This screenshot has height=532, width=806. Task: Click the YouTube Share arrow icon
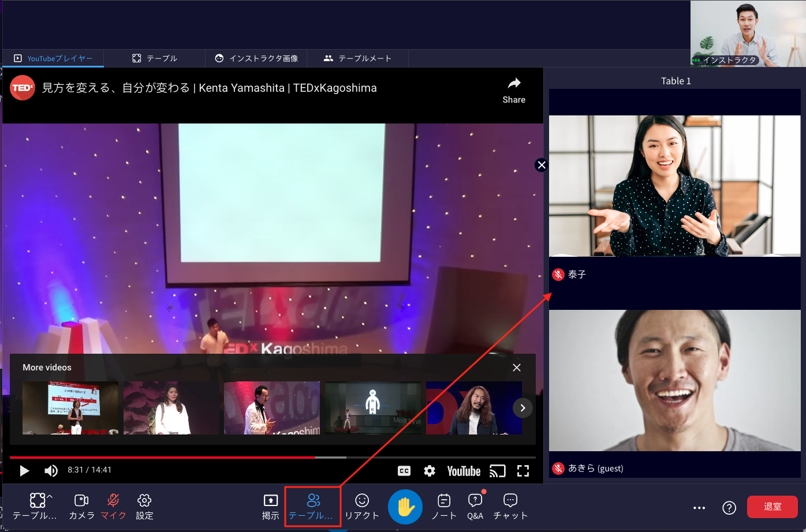pyautogui.click(x=514, y=83)
